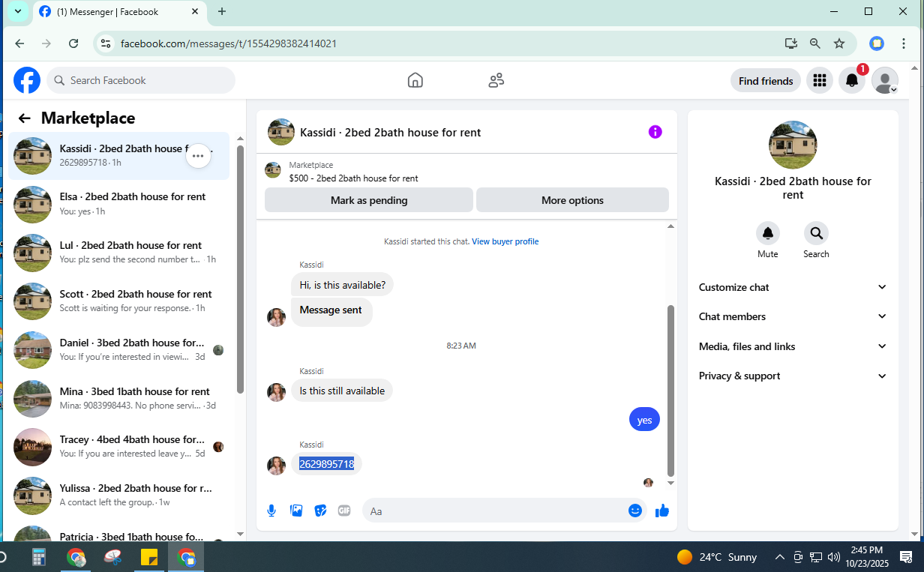Viewport: 924px width, 572px height.
Task: Open Sticky Notes from the taskbar
Action: [149, 557]
